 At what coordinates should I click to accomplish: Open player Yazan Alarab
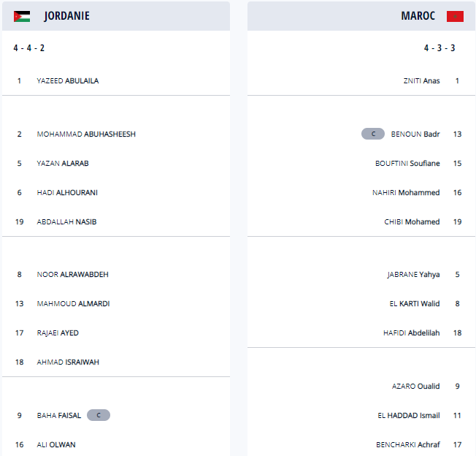[x=63, y=164]
